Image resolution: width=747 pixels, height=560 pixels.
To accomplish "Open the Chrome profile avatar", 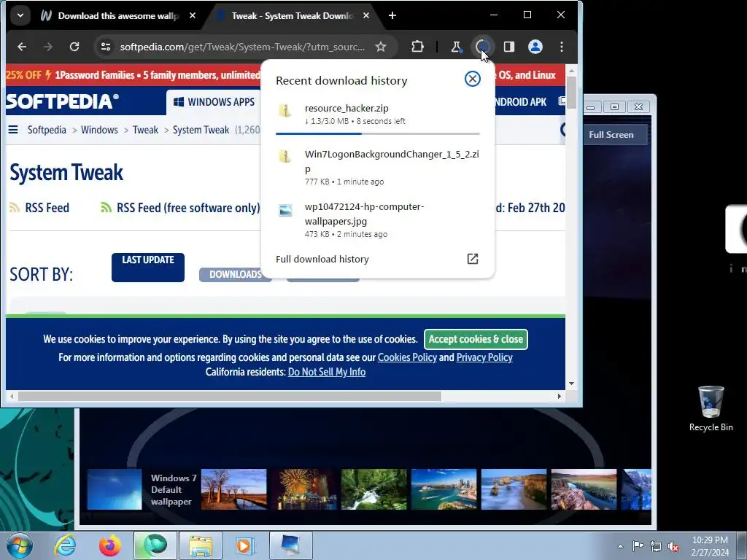I will (x=535, y=47).
